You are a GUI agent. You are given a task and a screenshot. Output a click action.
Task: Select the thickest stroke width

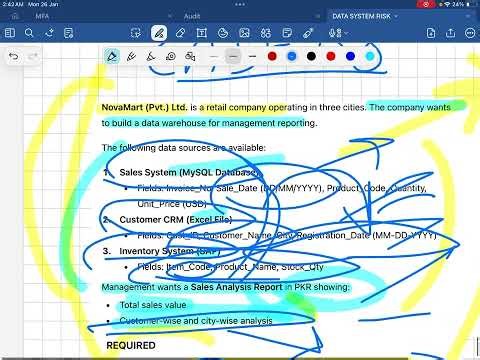coord(253,56)
